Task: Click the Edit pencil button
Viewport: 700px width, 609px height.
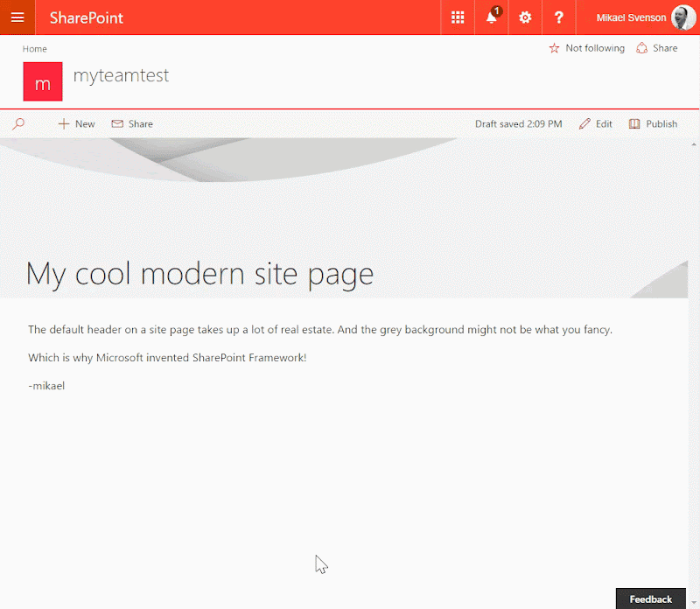Action: [x=596, y=123]
